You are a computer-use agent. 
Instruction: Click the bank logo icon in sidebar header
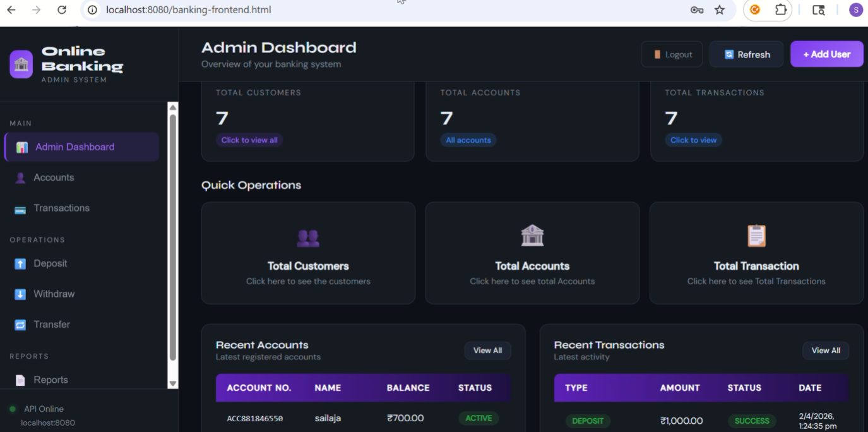21,64
